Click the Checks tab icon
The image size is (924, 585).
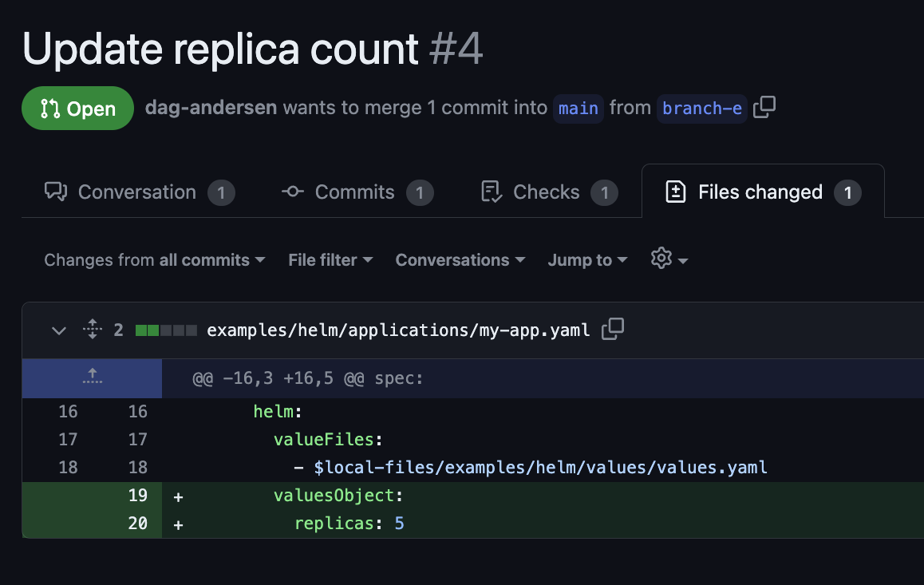pos(492,192)
